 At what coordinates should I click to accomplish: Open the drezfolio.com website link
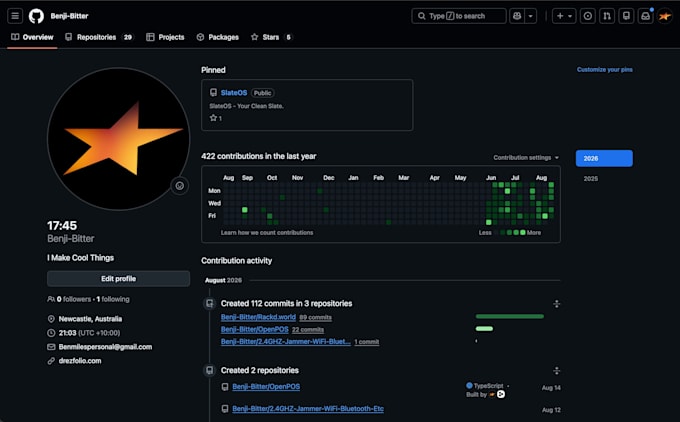point(80,361)
